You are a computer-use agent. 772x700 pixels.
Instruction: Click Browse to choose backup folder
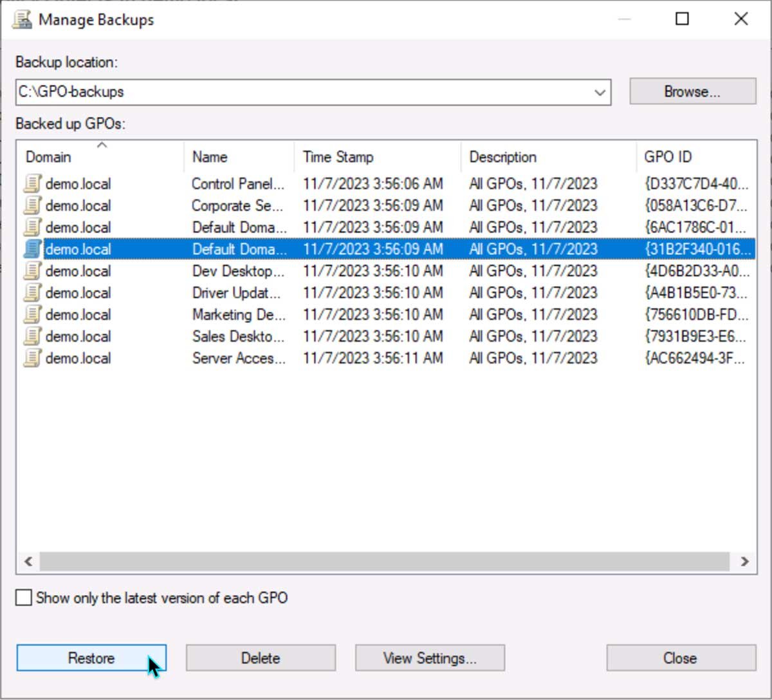coord(692,92)
